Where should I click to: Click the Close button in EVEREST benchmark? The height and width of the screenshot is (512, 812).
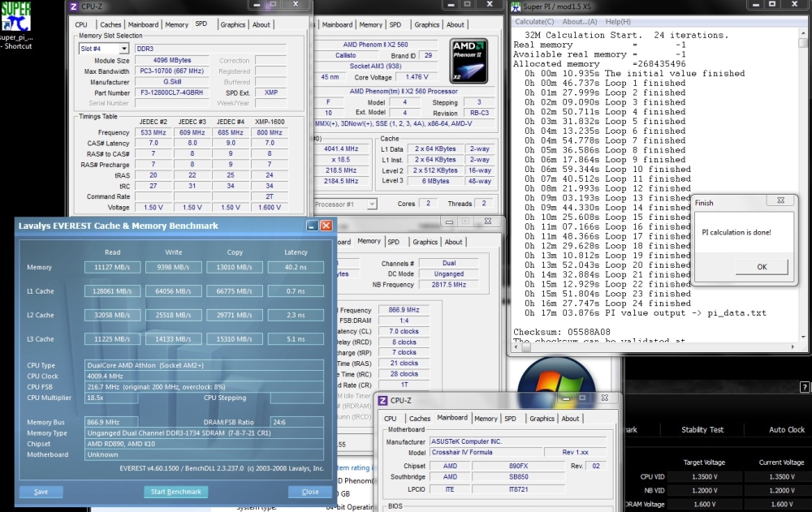(310, 492)
